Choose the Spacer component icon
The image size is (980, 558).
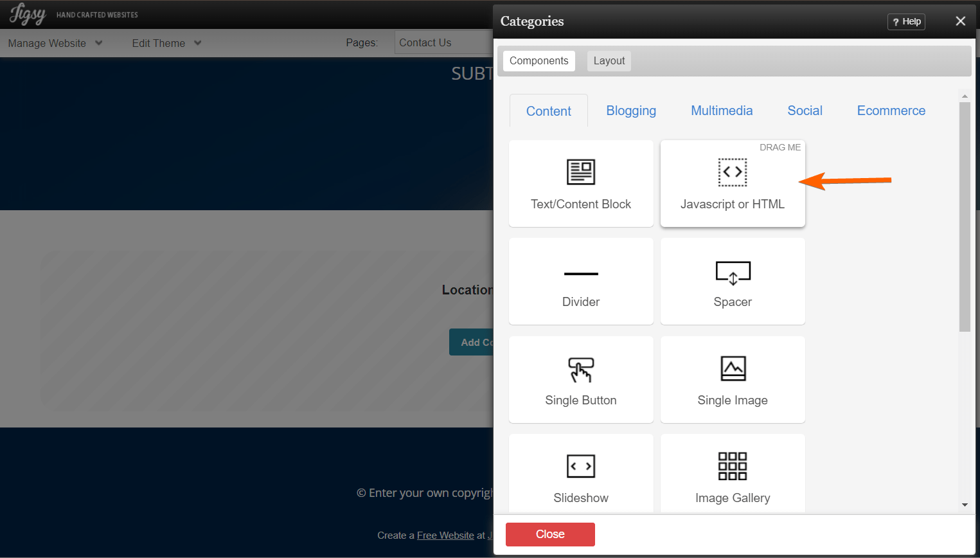coord(733,273)
